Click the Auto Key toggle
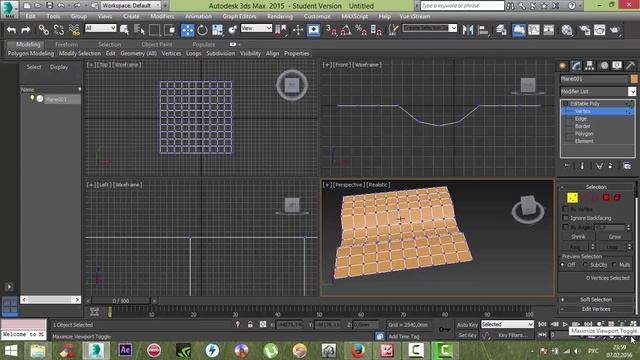Viewport: 640px width, 360px height. pos(467,325)
